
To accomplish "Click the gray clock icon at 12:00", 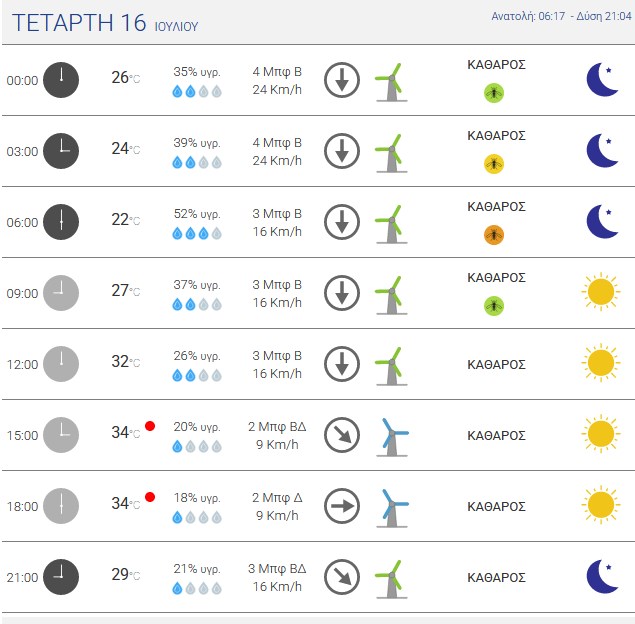I will (61, 364).
